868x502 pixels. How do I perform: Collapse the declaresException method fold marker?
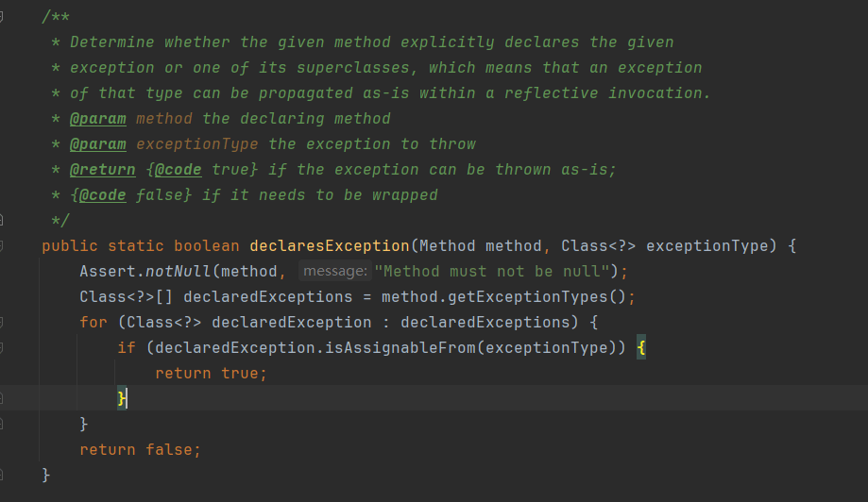3,246
